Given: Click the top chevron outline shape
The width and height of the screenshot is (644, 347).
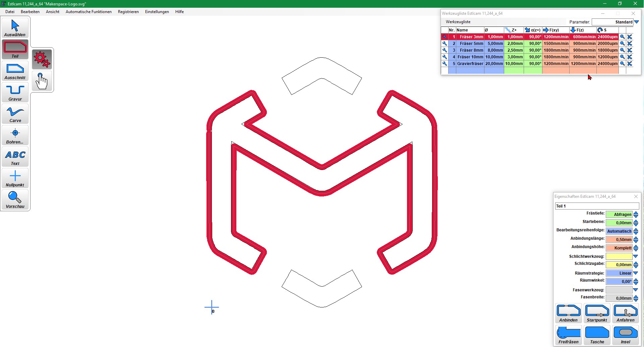Looking at the screenshot, I should (322, 76).
